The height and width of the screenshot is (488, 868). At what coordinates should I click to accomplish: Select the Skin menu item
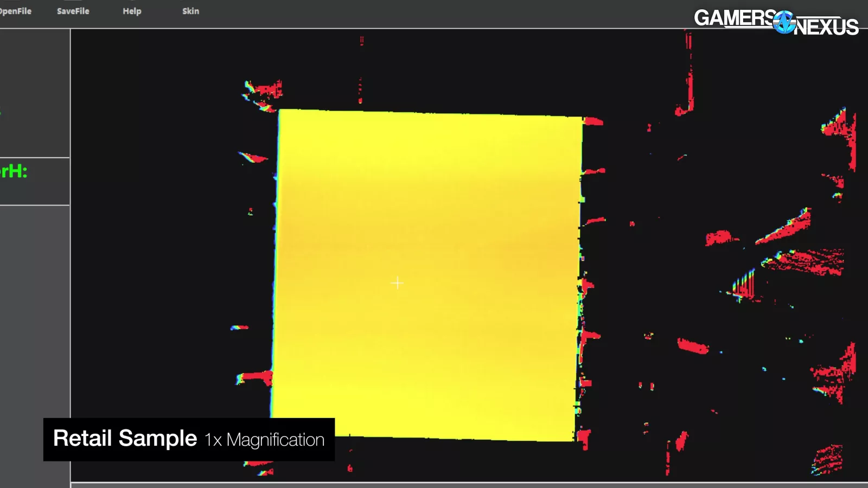[x=190, y=11]
